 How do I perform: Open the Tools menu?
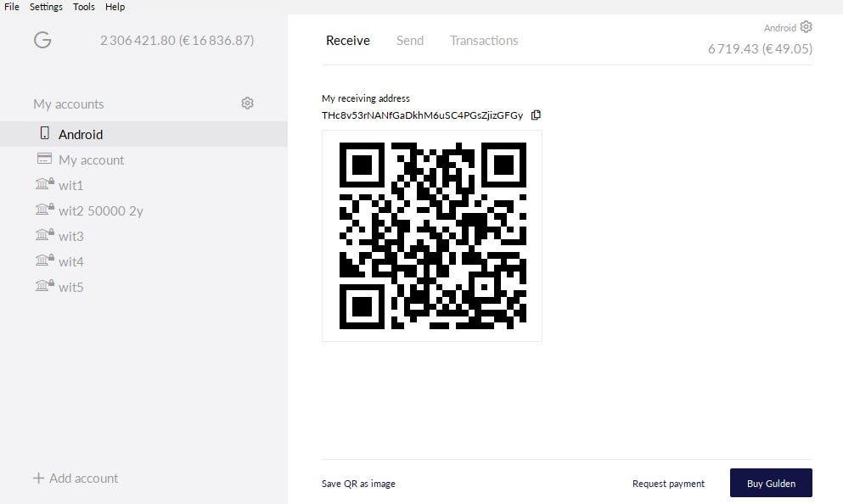pos(84,7)
